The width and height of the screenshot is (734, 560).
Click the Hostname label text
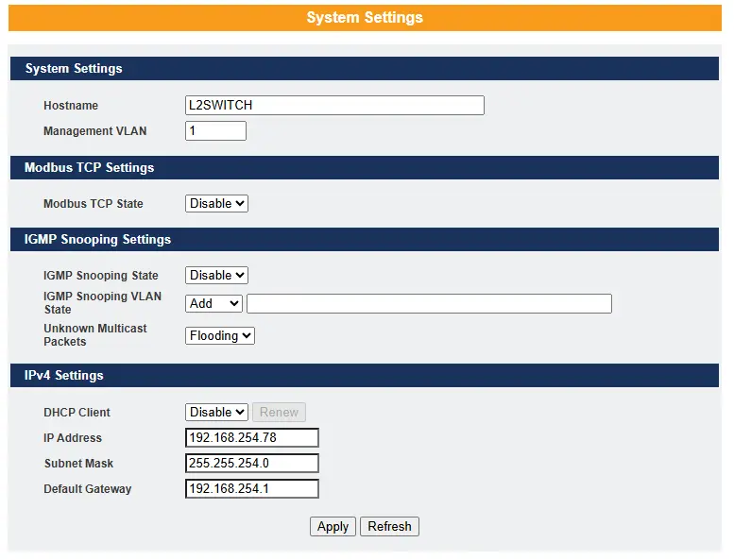click(71, 106)
